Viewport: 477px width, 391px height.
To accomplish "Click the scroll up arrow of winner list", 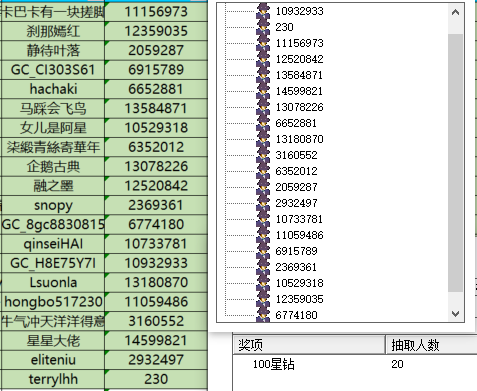I will pos(455,13).
